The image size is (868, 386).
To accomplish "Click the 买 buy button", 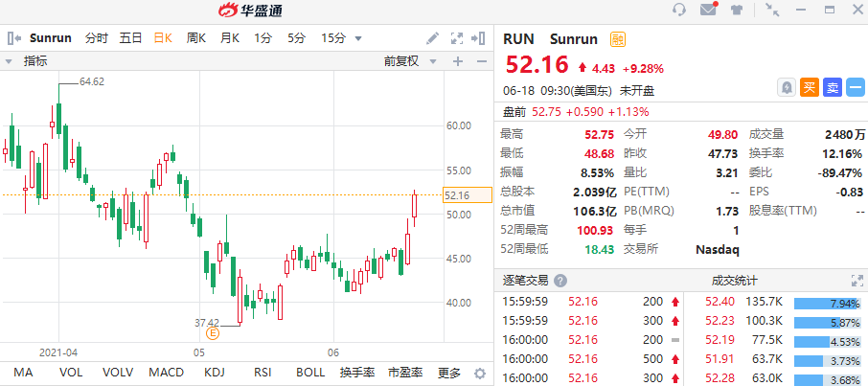I will point(810,87).
